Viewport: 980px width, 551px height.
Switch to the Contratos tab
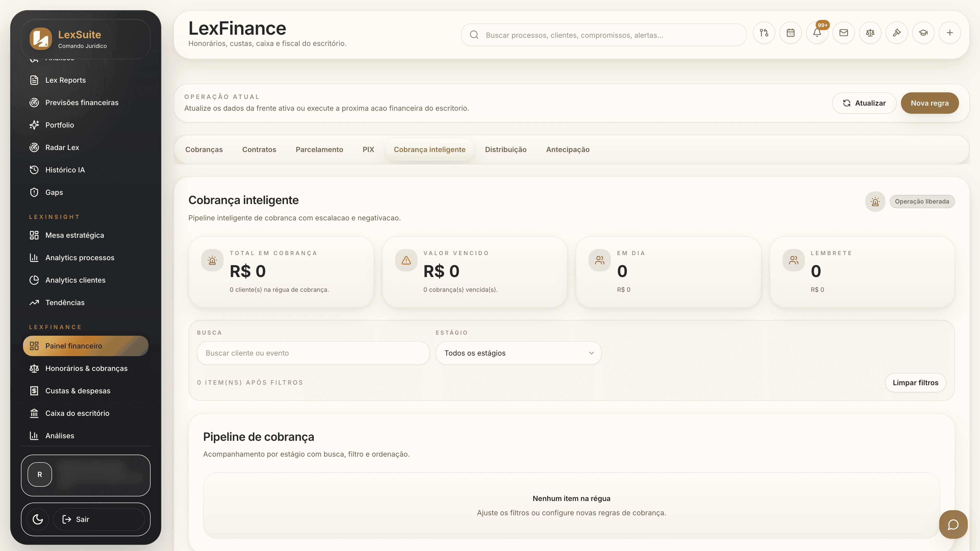point(259,149)
